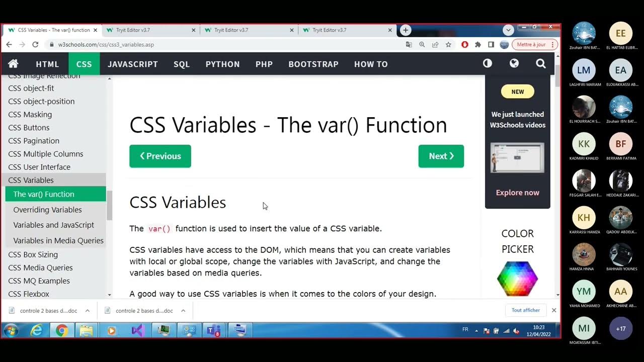Open CSS Flexbox sidebar link
Image resolution: width=644 pixels, height=362 pixels.
coord(29,294)
